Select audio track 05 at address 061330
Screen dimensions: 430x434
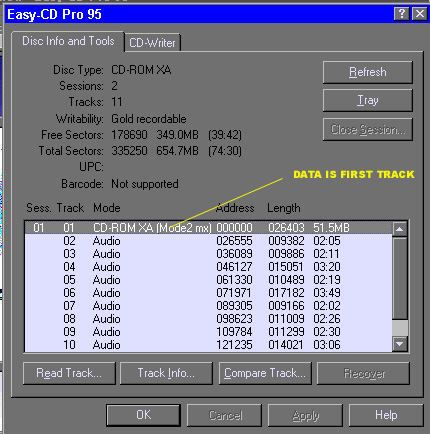(x=208, y=280)
